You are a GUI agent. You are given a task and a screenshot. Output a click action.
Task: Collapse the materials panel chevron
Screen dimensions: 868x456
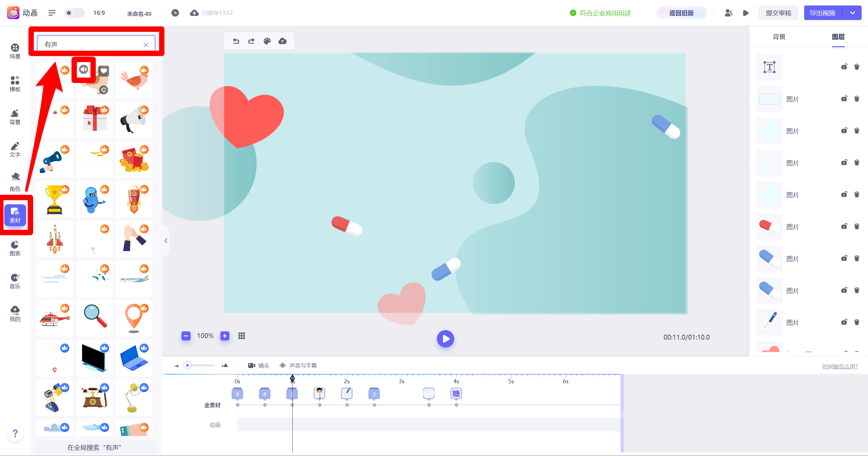[x=166, y=241]
